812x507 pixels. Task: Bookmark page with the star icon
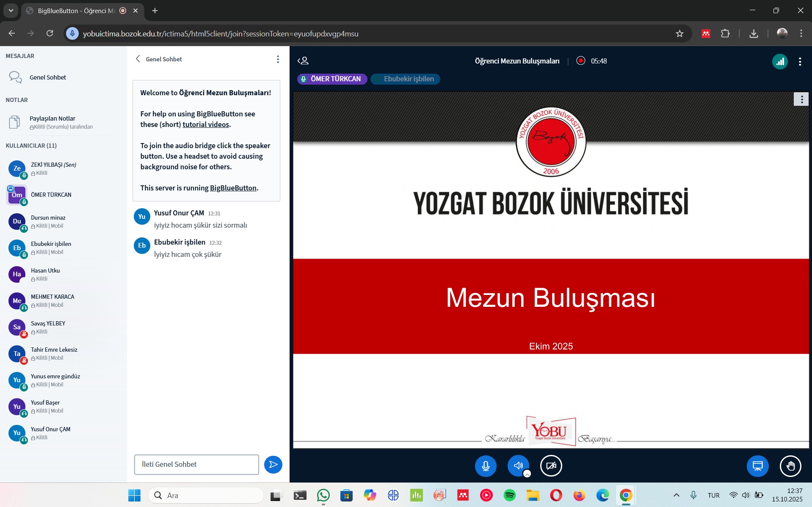(x=679, y=34)
